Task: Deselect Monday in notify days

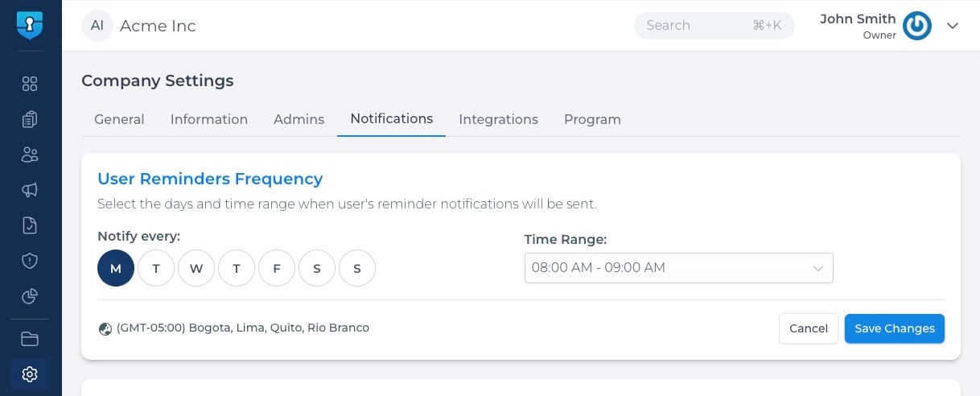Action: pyautogui.click(x=116, y=269)
